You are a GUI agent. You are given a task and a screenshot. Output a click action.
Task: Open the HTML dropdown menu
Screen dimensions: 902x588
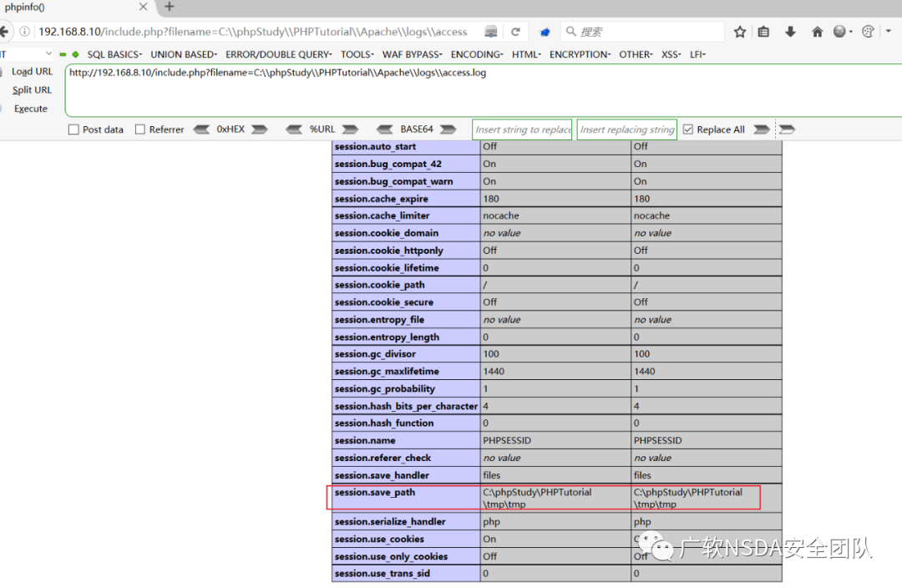click(x=526, y=54)
